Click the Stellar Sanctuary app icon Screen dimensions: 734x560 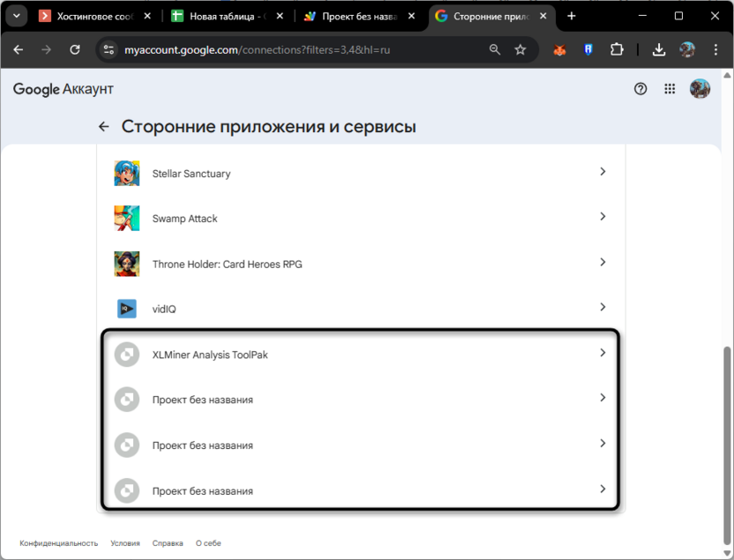click(126, 172)
